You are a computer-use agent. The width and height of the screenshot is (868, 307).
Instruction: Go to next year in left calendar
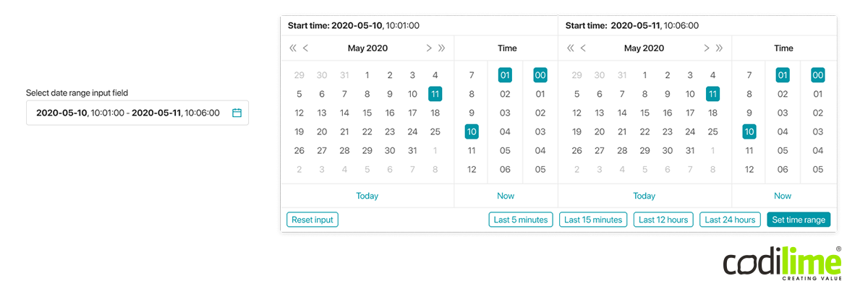[442, 48]
